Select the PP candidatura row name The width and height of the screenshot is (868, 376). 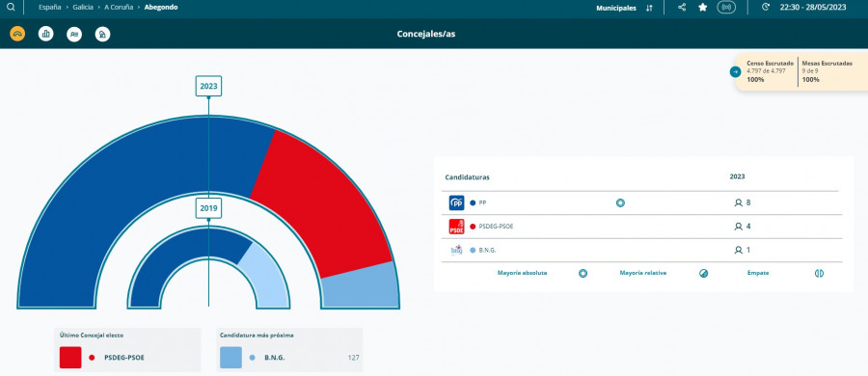[x=483, y=202]
